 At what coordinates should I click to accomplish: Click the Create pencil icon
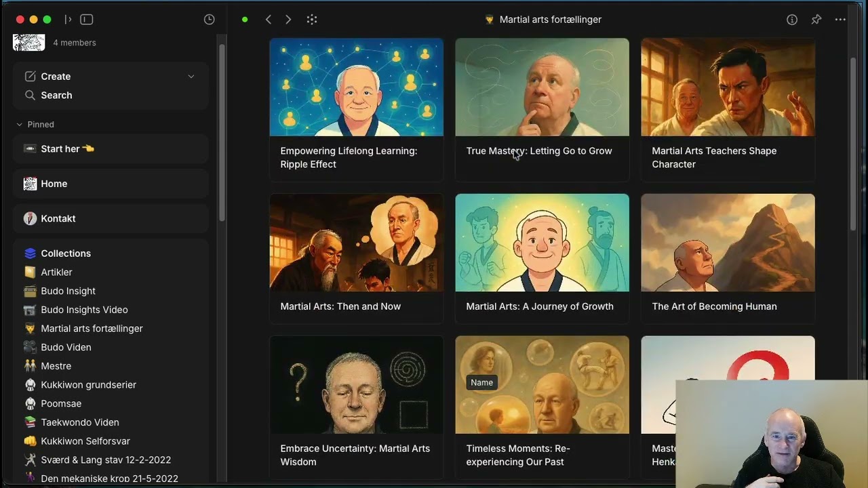30,77
